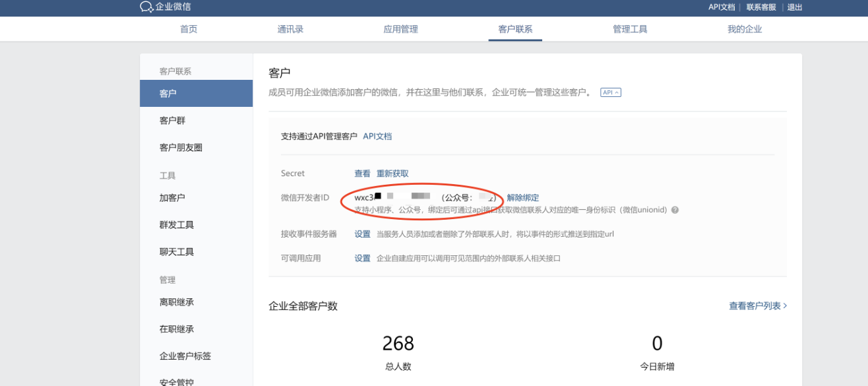Select 客户群 in the sidebar
The height and width of the screenshot is (386, 868).
(173, 121)
